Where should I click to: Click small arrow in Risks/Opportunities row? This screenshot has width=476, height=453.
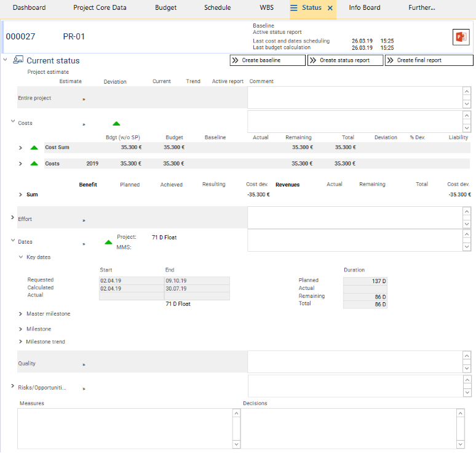coord(84,388)
